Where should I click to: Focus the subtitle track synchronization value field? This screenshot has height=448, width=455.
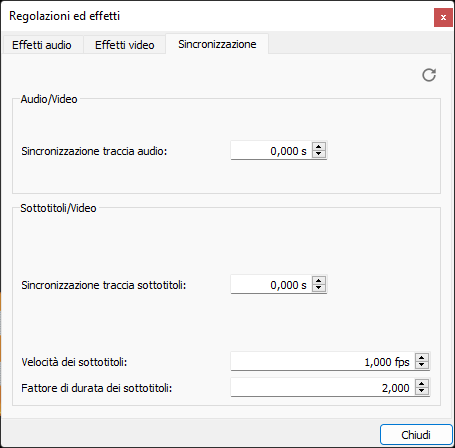coord(271,285)
